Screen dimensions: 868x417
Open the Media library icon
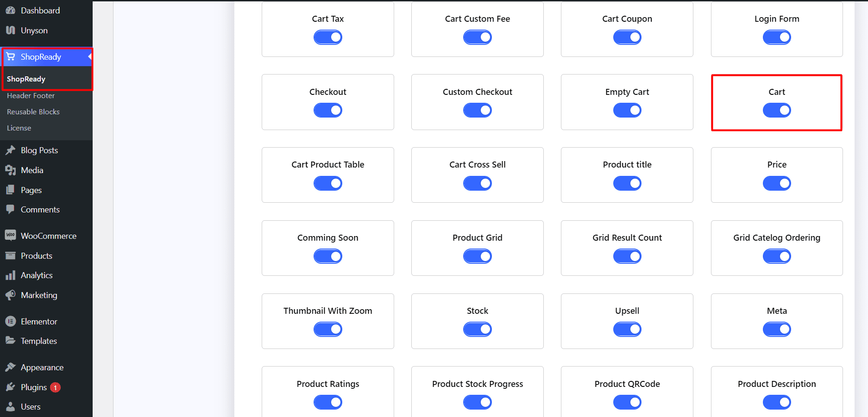[x=11, y=170]
